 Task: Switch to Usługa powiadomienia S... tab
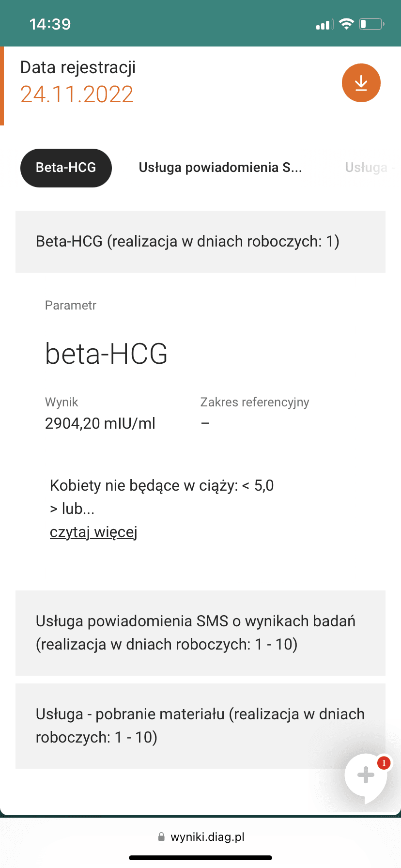pyautogui.click(x=220, y=168)
